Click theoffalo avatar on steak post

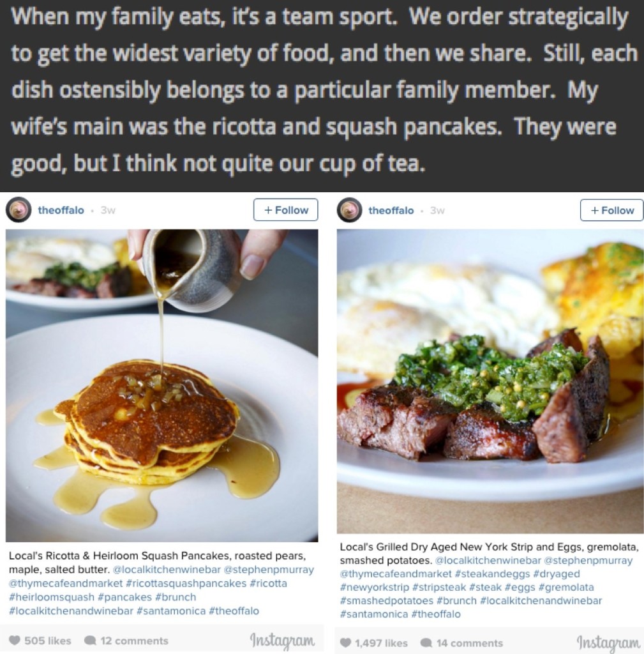point(349,210)
